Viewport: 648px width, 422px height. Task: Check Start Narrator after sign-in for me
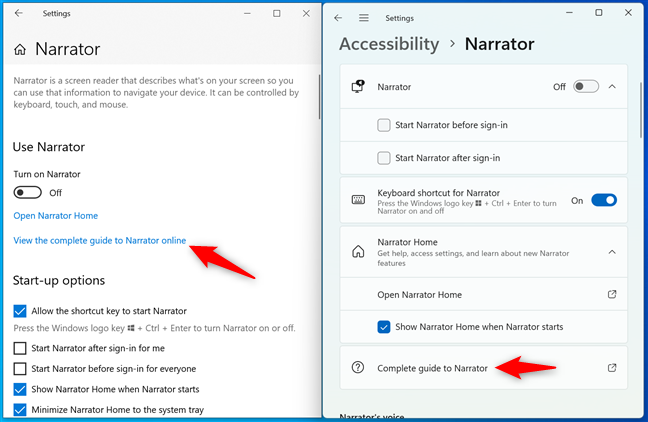(20, 348)
